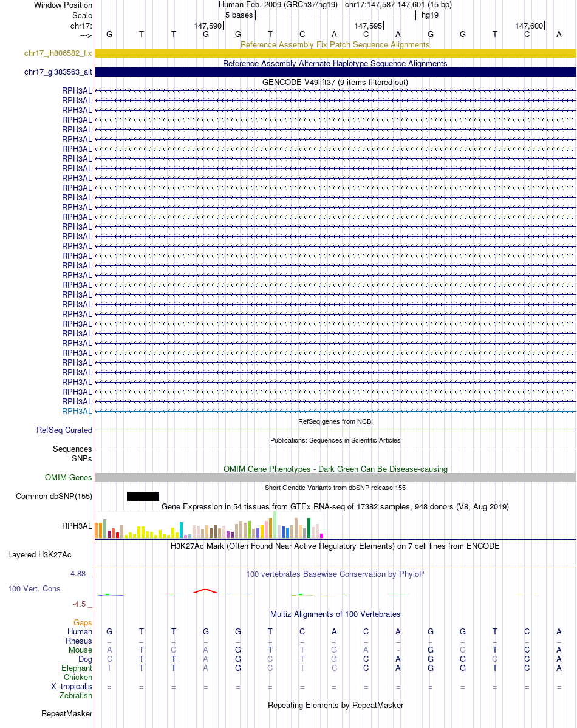Image resolution: width=577 pixels, height=728 pixels.
Task: Click the Gaps row label
Action: (x=83, y=622)
